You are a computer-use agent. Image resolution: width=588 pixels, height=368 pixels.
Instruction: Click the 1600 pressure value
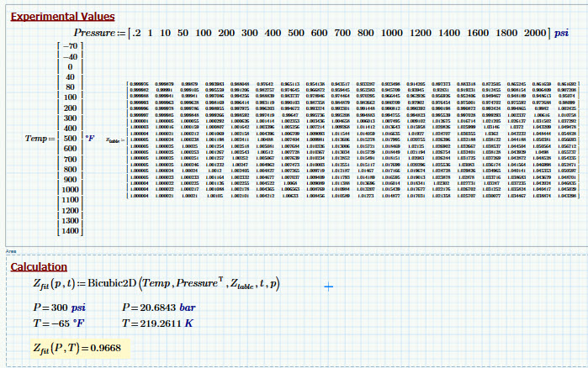point(478,33)
